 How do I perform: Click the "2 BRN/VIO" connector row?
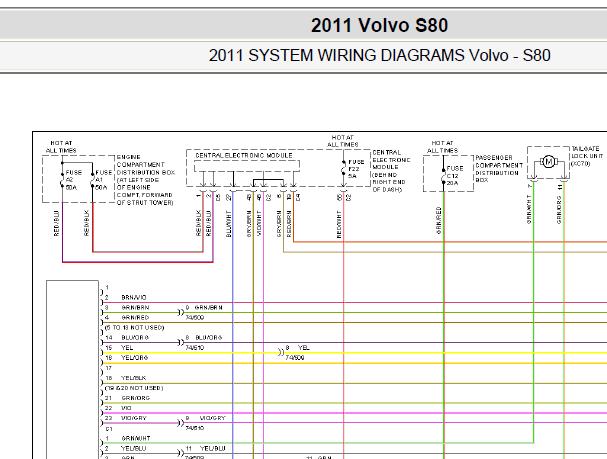126,298
